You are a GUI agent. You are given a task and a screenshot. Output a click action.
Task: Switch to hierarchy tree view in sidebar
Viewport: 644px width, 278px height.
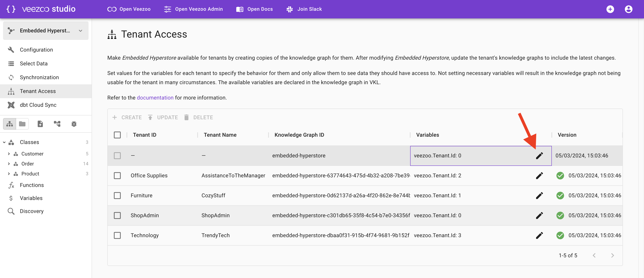(x=10, y=124)
